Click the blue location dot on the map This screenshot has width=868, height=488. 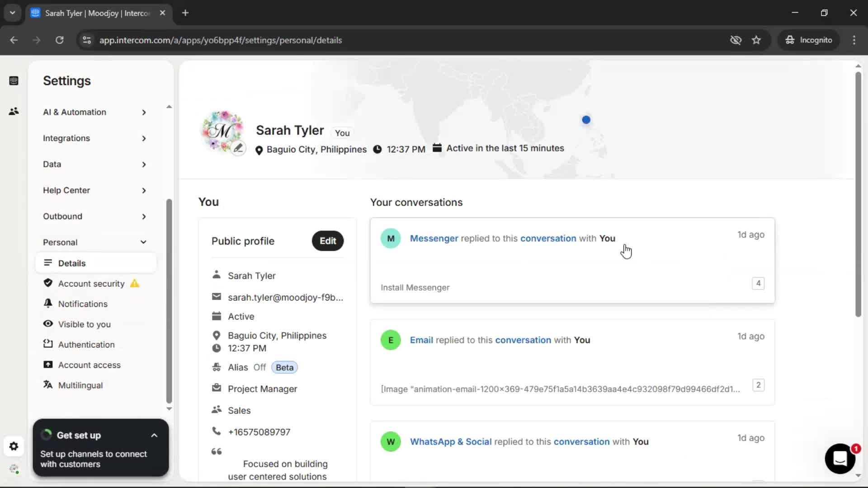586,120
